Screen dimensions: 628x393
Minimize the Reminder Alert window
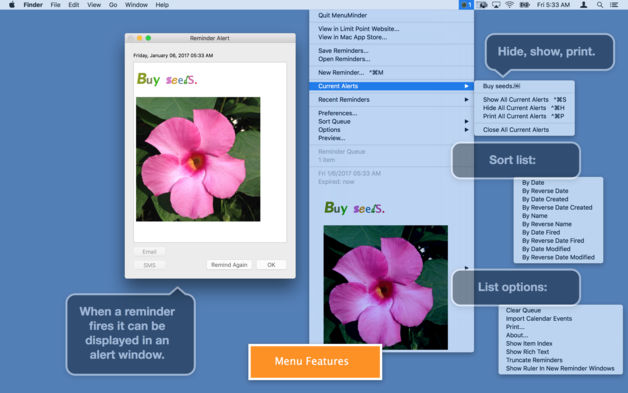point(139,38)
